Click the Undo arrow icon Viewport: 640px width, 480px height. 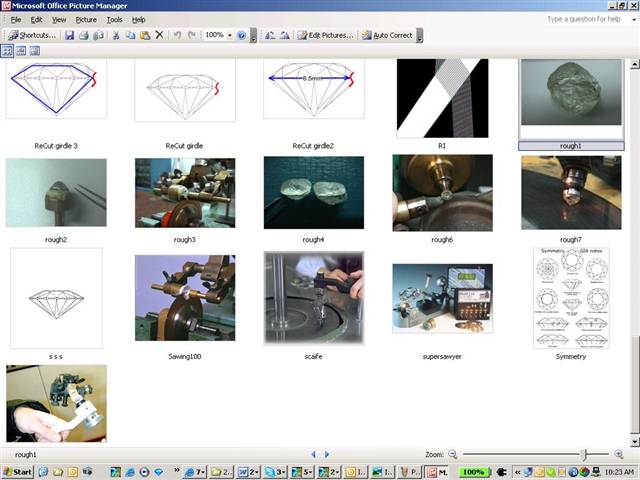pyautogui.click(x=177, y=36)
